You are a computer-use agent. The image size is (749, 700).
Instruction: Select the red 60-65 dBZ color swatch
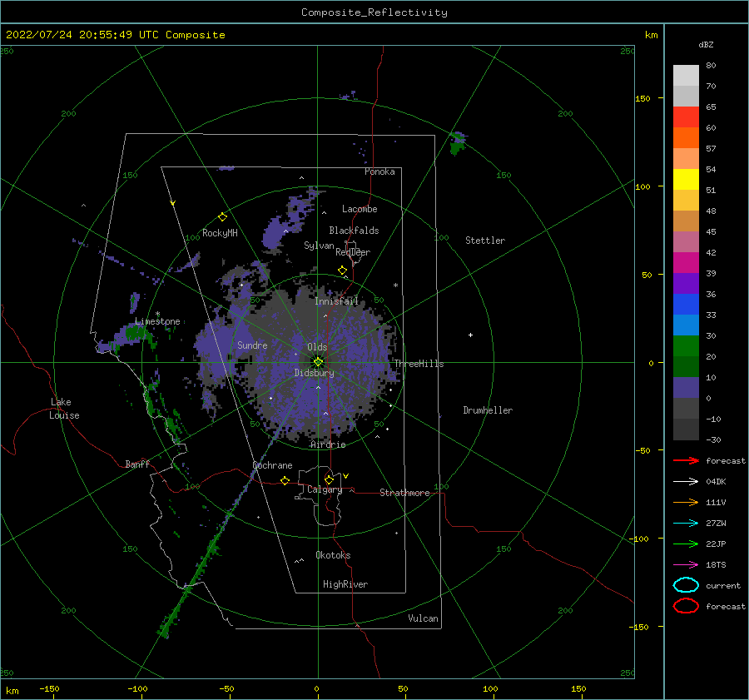686,117
